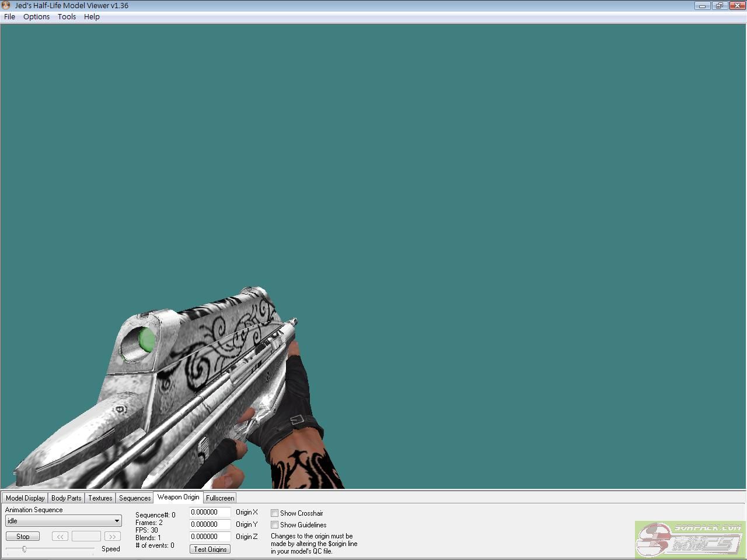The height and width of the screenshot is (560, 747).
Task: Click the animation Speed slider handle
Action: (25, 549)
